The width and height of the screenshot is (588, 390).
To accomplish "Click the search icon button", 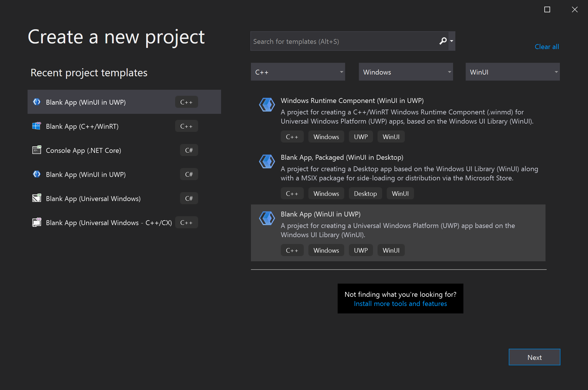I will pos(443,41).
